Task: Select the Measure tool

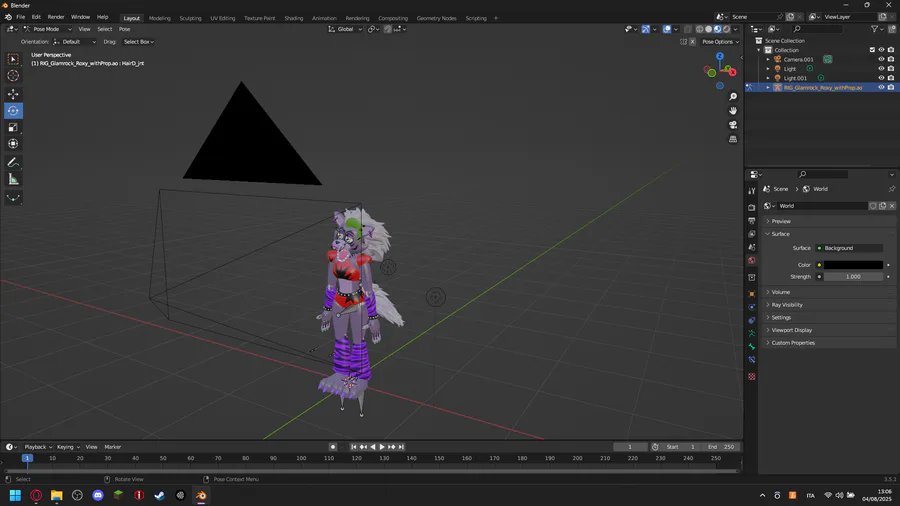Action: [13, 180]
